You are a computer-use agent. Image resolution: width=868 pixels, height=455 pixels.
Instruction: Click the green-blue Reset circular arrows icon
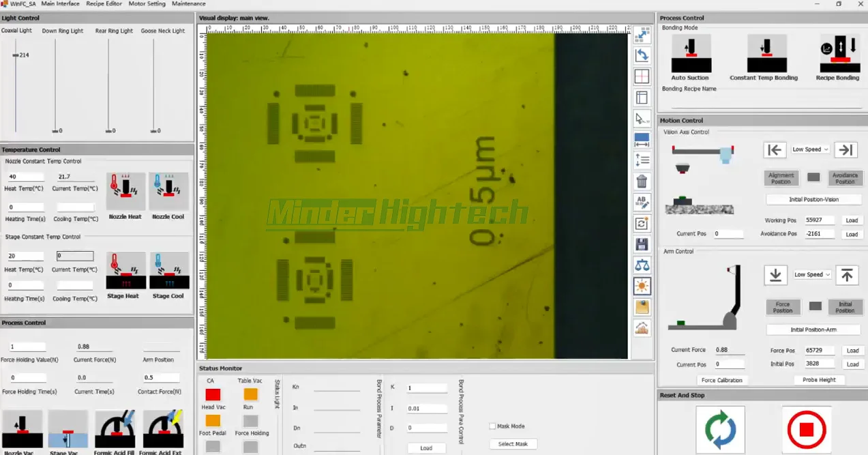(x=720, y=430)
